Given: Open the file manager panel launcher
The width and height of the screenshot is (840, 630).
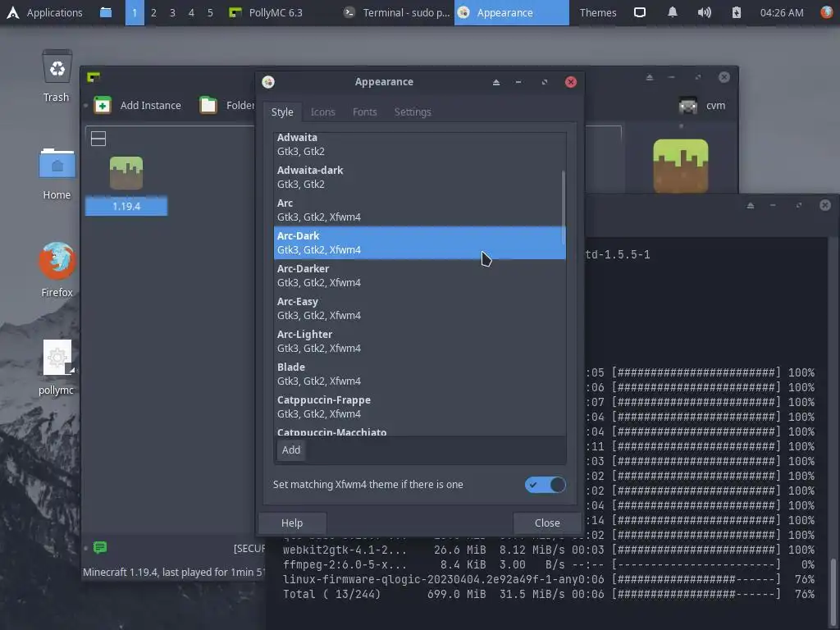Looking at the screenshot, I should 106,12.
